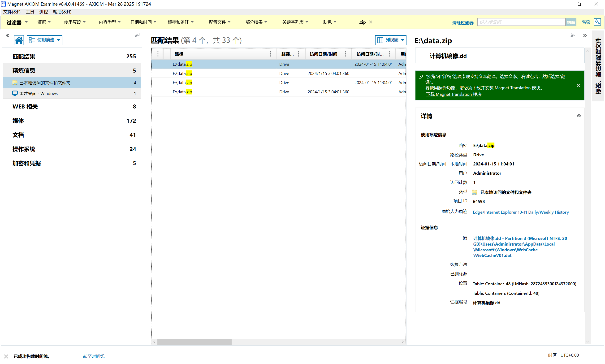605x364 pixels.
Task: Collapse the 详情 section
Action: coord(579,116)
